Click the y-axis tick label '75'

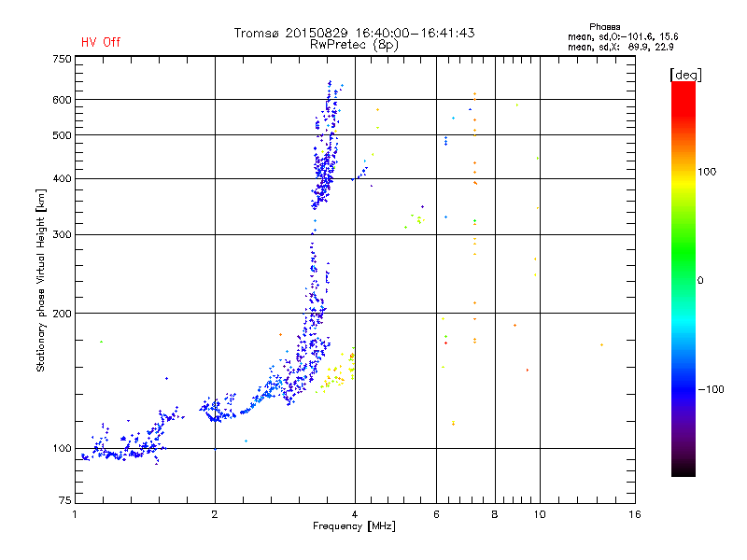(64, 500)
